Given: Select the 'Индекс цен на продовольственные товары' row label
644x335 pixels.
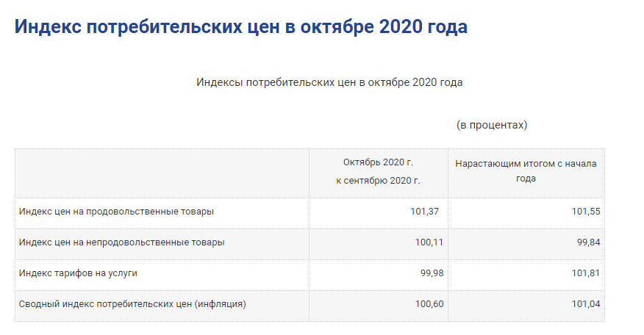Looking at the screenshot, I should (116, 212).
